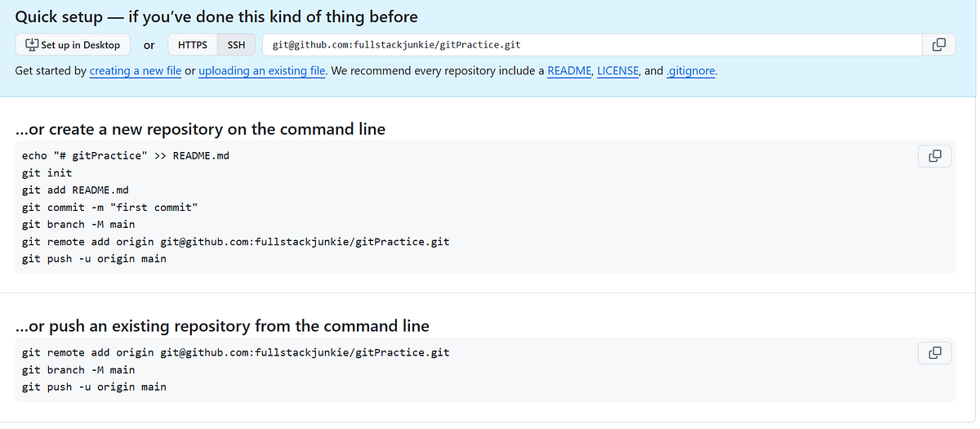Switch clone URL to HTTPS

click(193, 45)
